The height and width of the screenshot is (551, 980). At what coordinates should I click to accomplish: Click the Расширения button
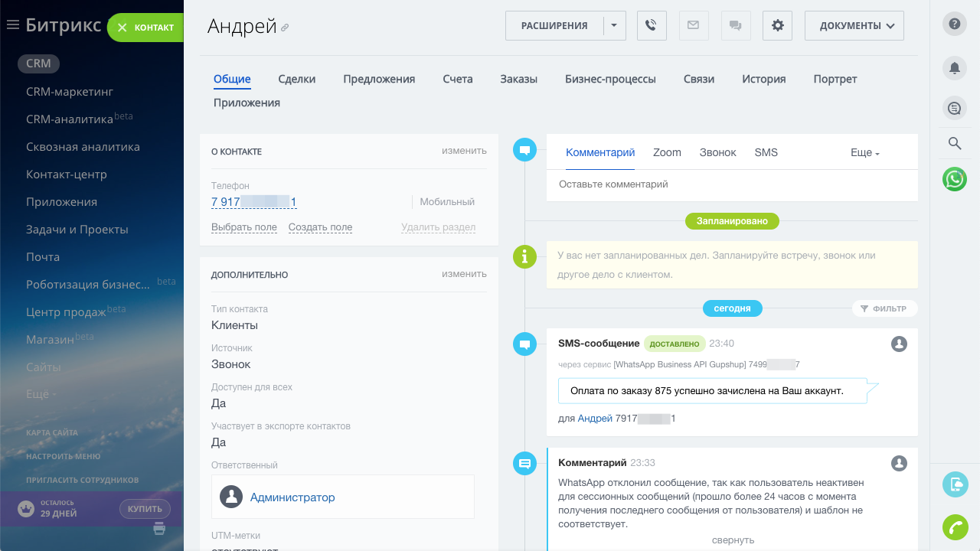pos(554,25)
